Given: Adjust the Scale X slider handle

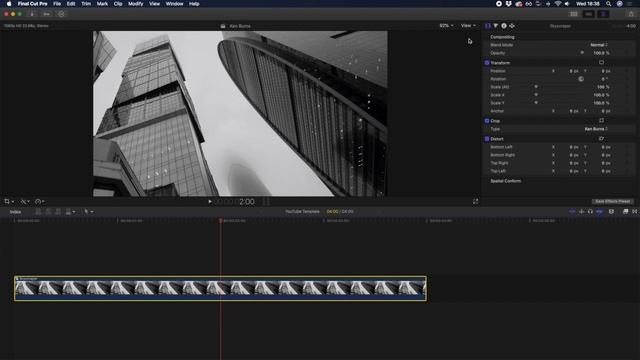Looking at the screenshot, I should tap(536, 95).
